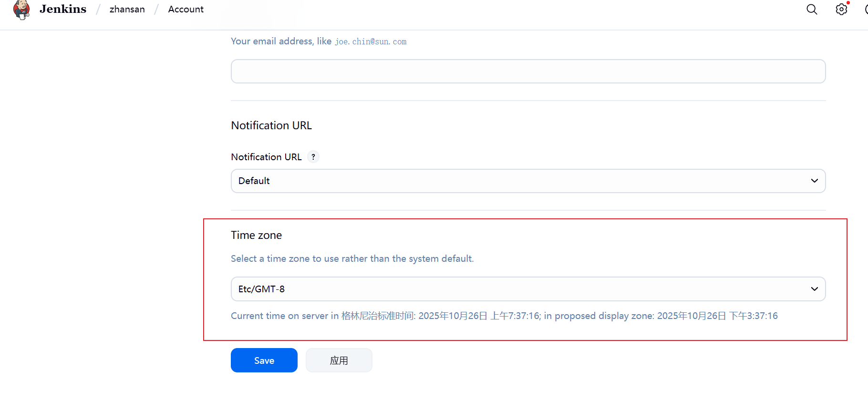Open the zhansan breadcrumb
868x411 pixels.
[x=127, y=10]
